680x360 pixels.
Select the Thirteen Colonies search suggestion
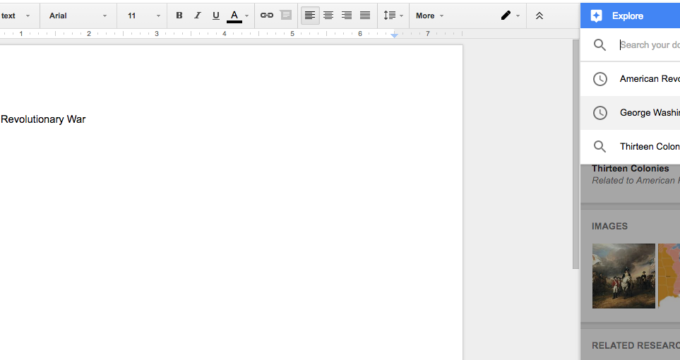(630, 147)
